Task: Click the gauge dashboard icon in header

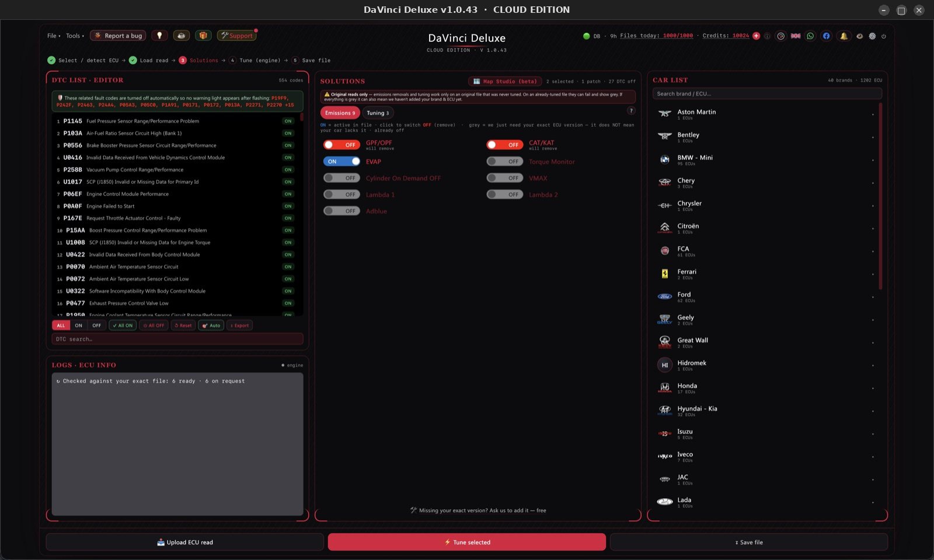Action: pyautogui.click(x=780, y=36)
